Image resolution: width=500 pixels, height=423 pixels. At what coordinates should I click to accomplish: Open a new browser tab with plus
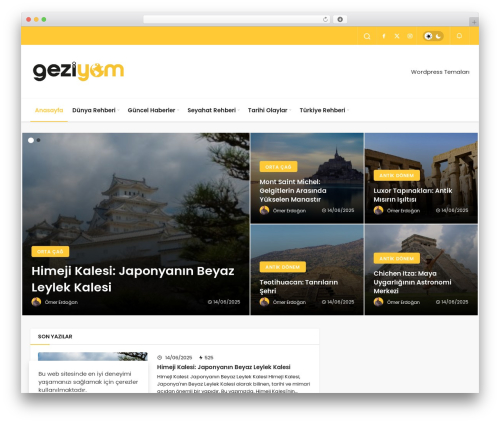click(474, 22)
